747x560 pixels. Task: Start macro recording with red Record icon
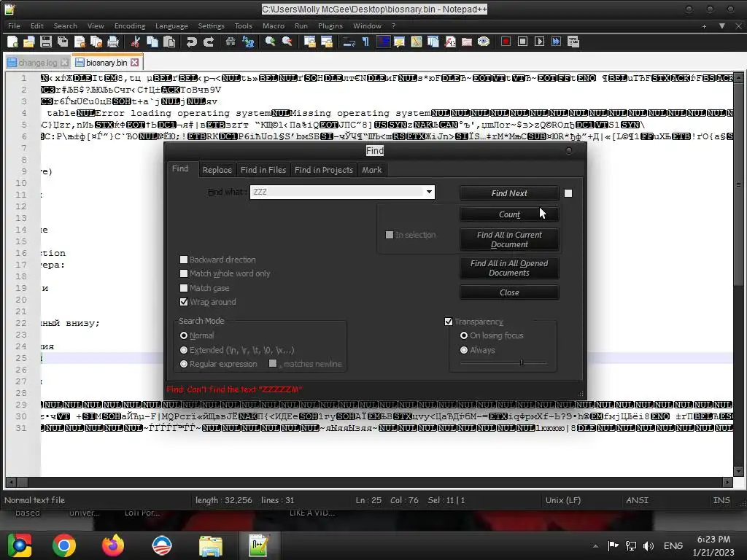tap(506, 42)
